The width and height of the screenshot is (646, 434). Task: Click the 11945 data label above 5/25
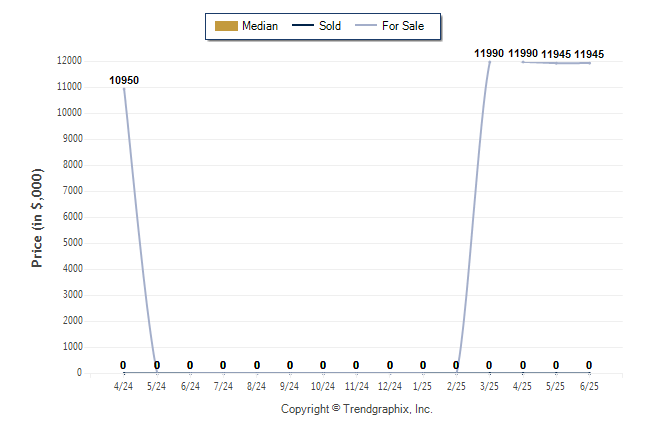pos(556,54)
